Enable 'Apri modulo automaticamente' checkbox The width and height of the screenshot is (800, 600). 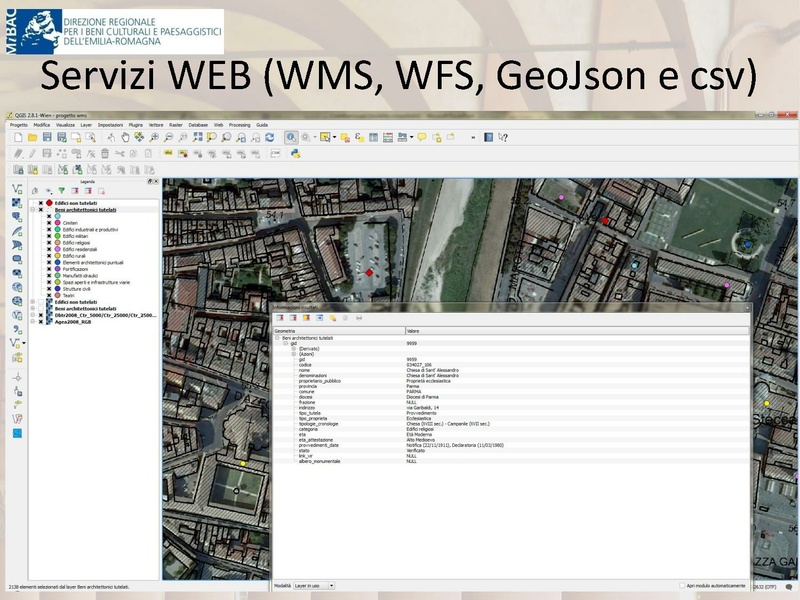coord(681,585)
